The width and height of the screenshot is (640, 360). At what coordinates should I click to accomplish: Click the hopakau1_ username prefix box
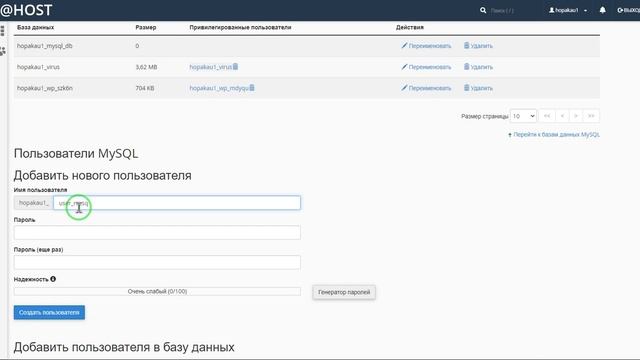click(x=33, y=203)
